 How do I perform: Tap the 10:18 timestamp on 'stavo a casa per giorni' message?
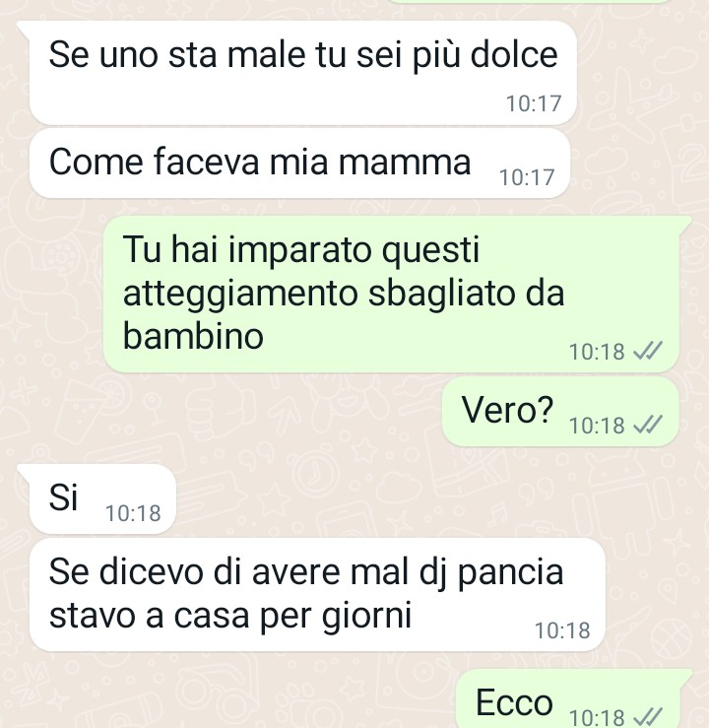pos(562,630)
